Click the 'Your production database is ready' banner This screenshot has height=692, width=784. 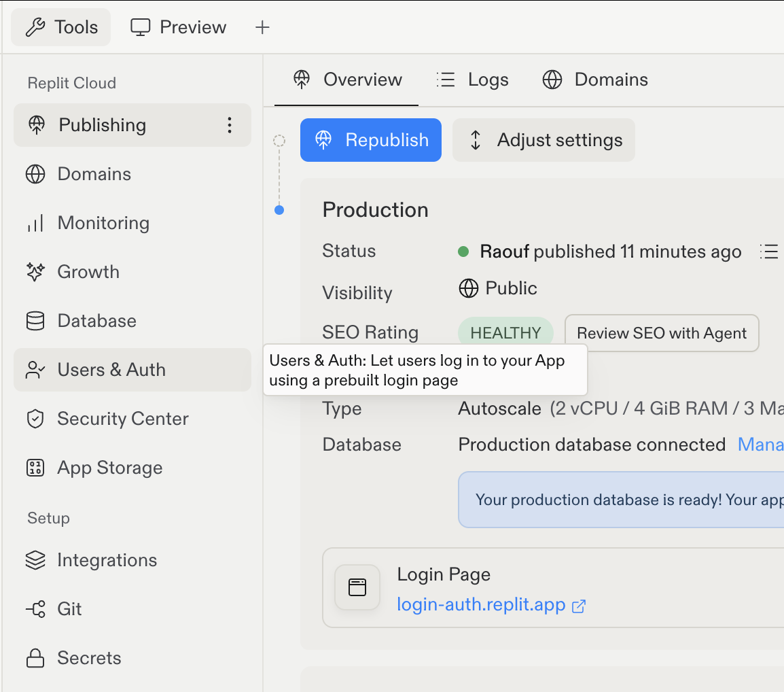pyautogui.click(x=621, y=500)
